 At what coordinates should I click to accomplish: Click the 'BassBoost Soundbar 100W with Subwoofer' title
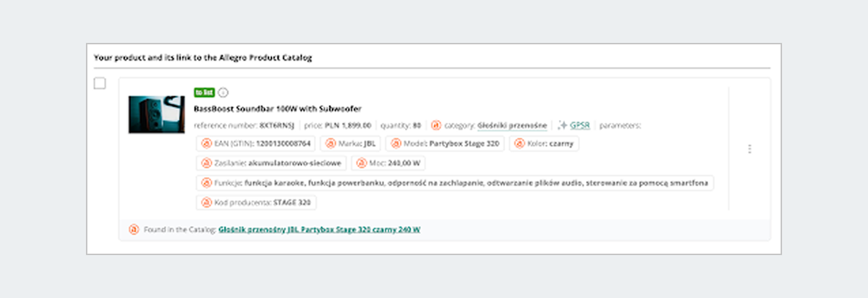[x=278, y=108]
